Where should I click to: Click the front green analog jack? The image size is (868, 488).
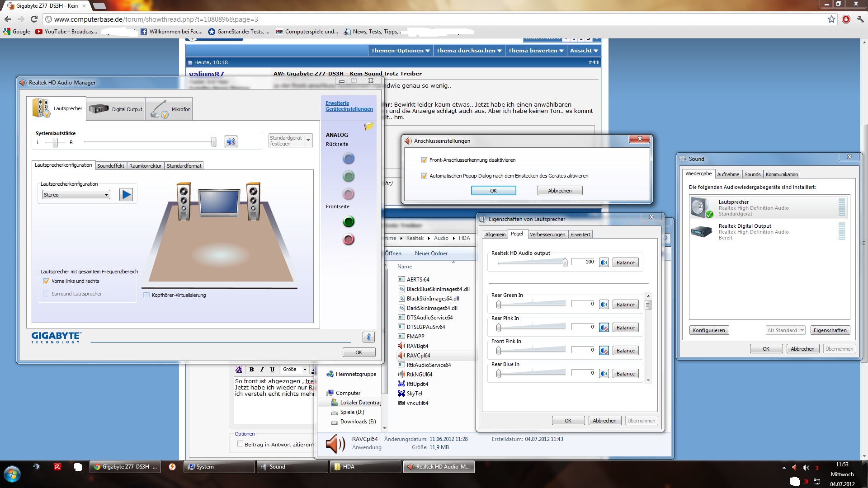click(x=348, y=222)
